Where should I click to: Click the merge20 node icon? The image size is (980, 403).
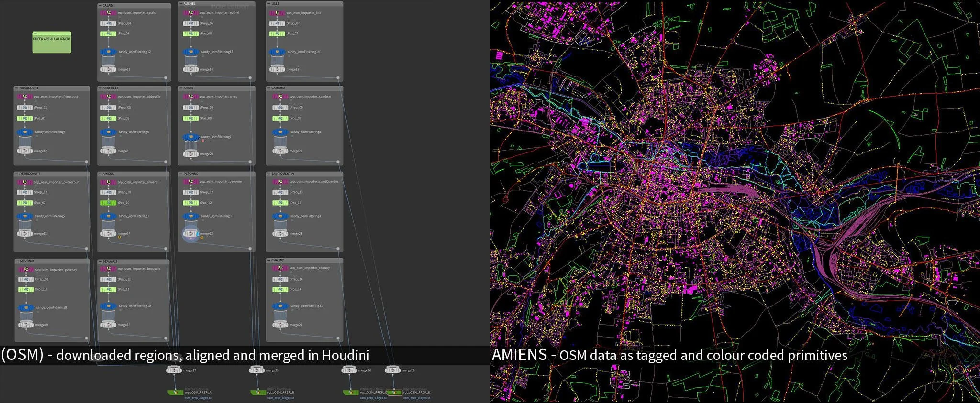[x=191, y=154]
